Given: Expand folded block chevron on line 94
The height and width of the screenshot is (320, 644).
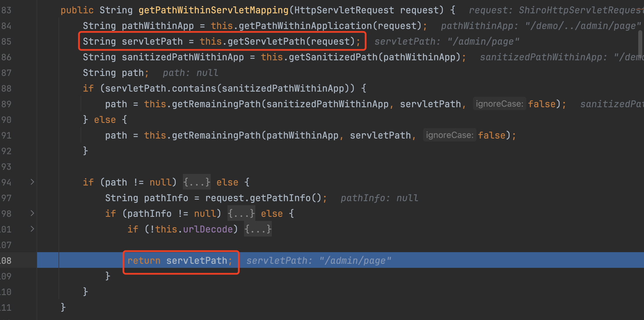Looking at the screenshot, I should click(32, 182).
